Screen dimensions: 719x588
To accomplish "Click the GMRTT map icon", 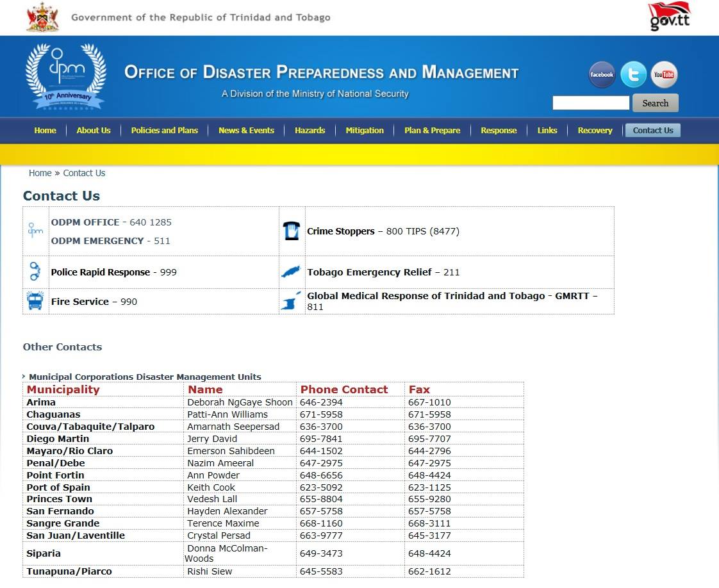I will point(291,301).
